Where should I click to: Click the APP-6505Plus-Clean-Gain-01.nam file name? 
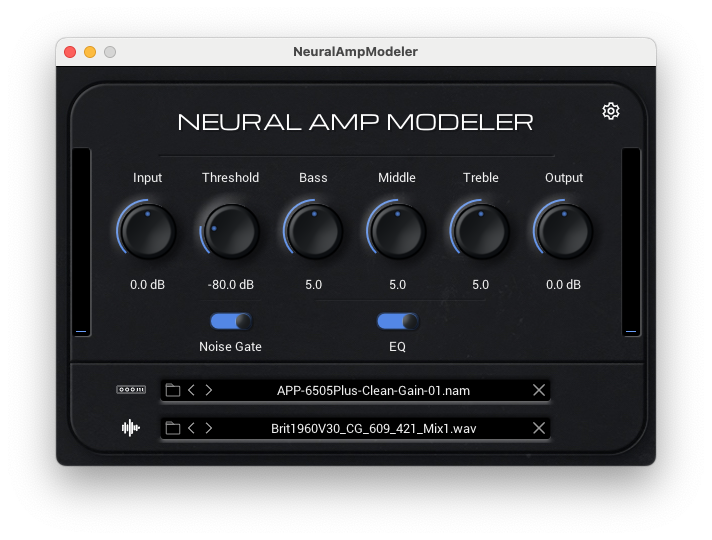click(x=373, y=391)
